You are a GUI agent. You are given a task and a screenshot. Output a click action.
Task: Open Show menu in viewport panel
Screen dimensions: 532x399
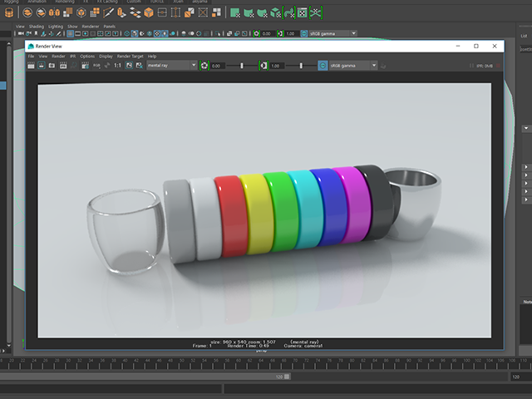click(x=72, y=27)
